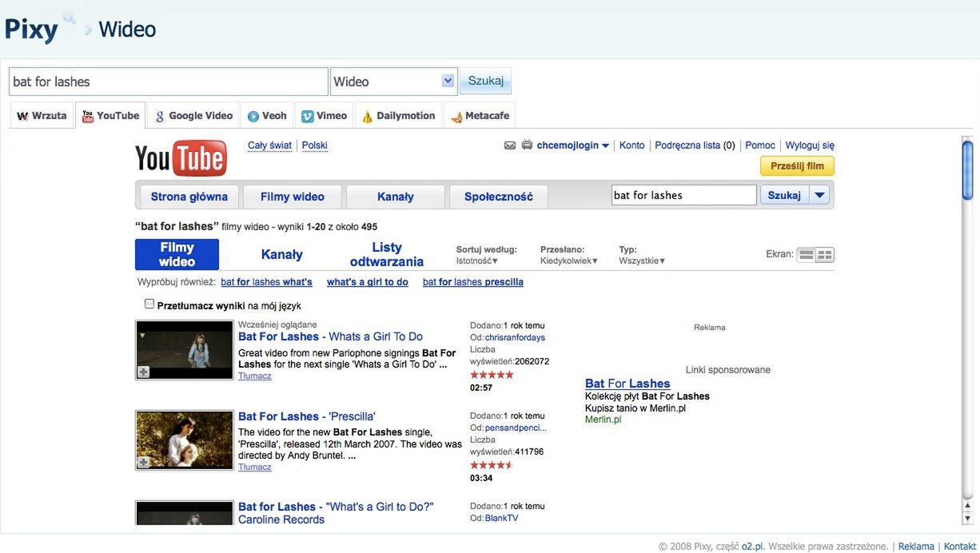This screenshot has height=553, width=980.
Task: Click the footer 'o2.pl' link
Action: 753,547
